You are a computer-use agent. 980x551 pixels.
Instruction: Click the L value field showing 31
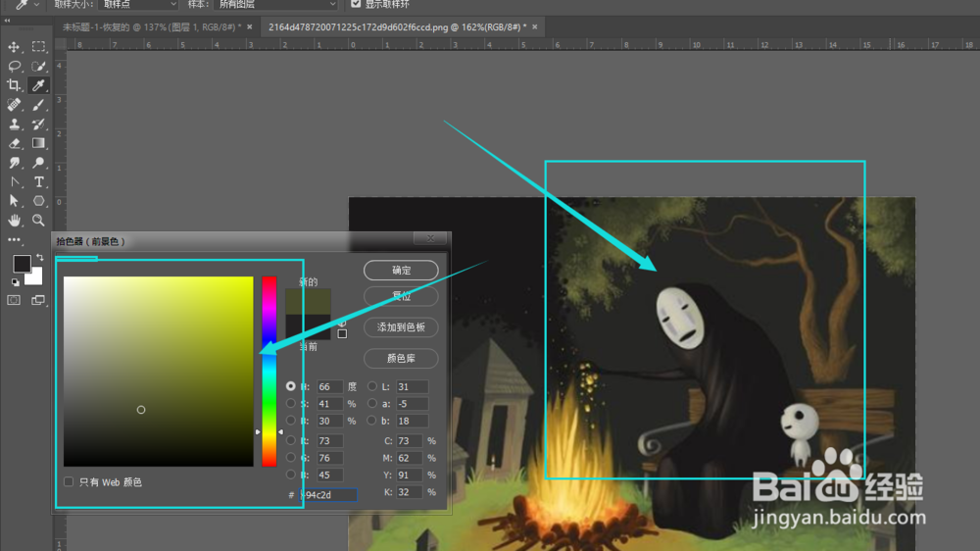413,386
